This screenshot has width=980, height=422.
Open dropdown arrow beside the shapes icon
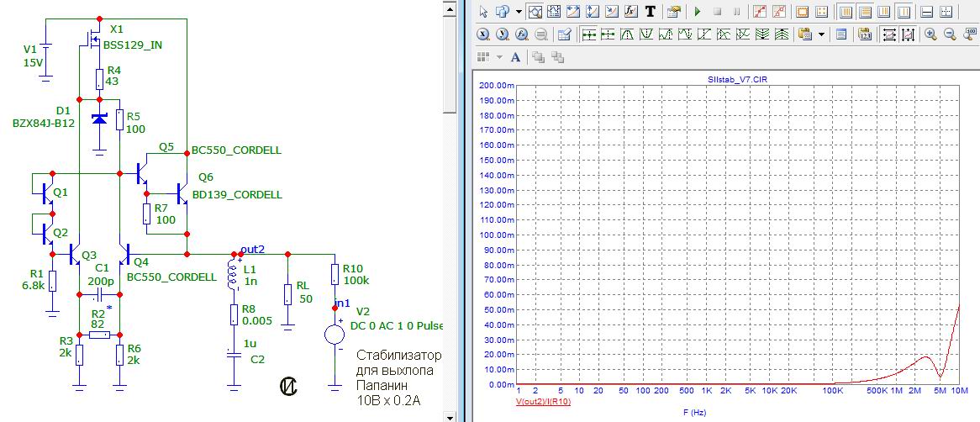click(519, 12)
